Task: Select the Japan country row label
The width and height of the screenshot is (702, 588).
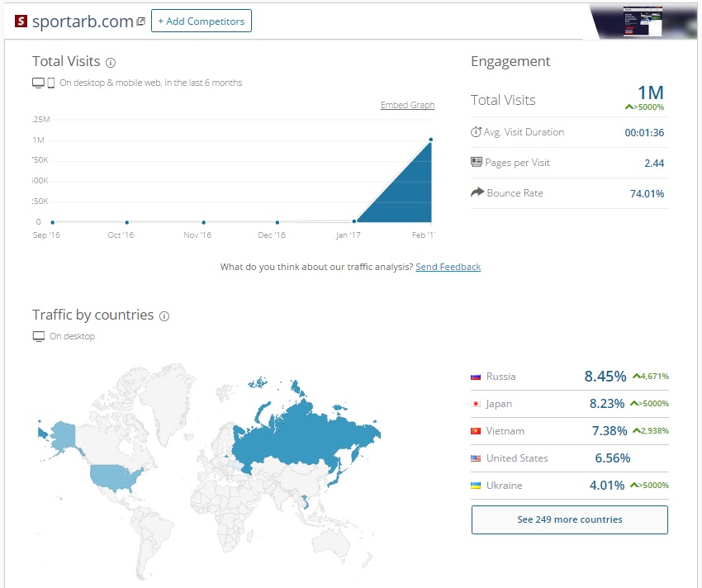Action: [x=499, y=404]
